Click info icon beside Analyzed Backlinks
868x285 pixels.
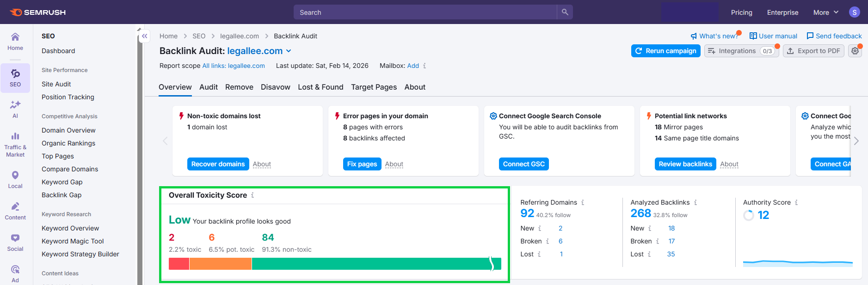coord(696,202)
